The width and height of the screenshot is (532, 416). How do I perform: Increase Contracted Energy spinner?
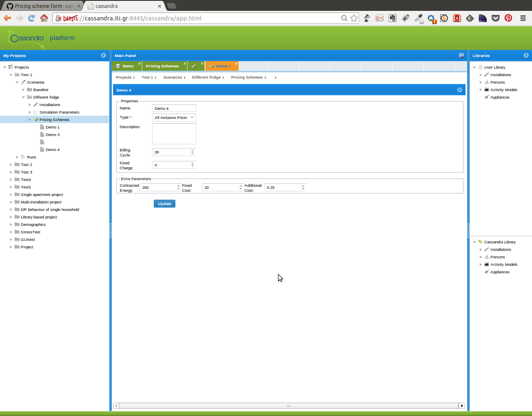(178, 186)
